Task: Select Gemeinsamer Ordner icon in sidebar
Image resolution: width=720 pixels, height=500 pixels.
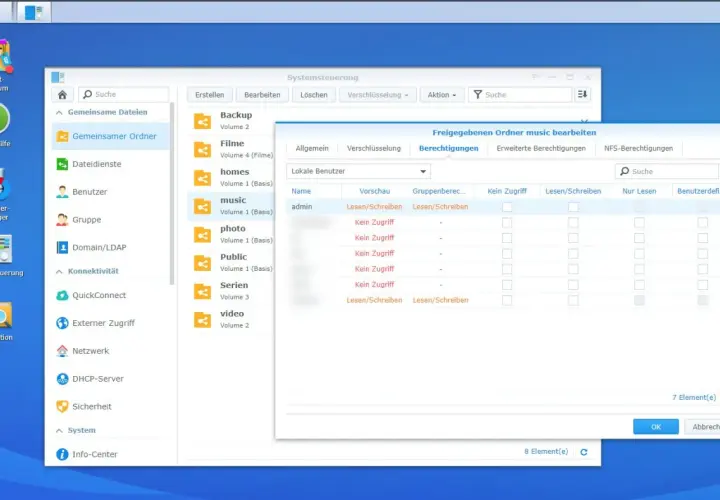Action: coord(62,136)
